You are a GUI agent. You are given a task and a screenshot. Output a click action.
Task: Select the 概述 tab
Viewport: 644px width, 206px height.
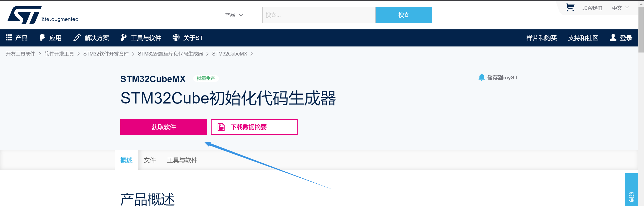tap(126, 160)
